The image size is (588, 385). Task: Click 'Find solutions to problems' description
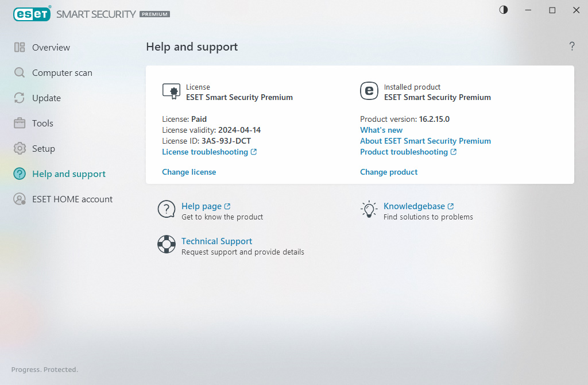(428, 217)
